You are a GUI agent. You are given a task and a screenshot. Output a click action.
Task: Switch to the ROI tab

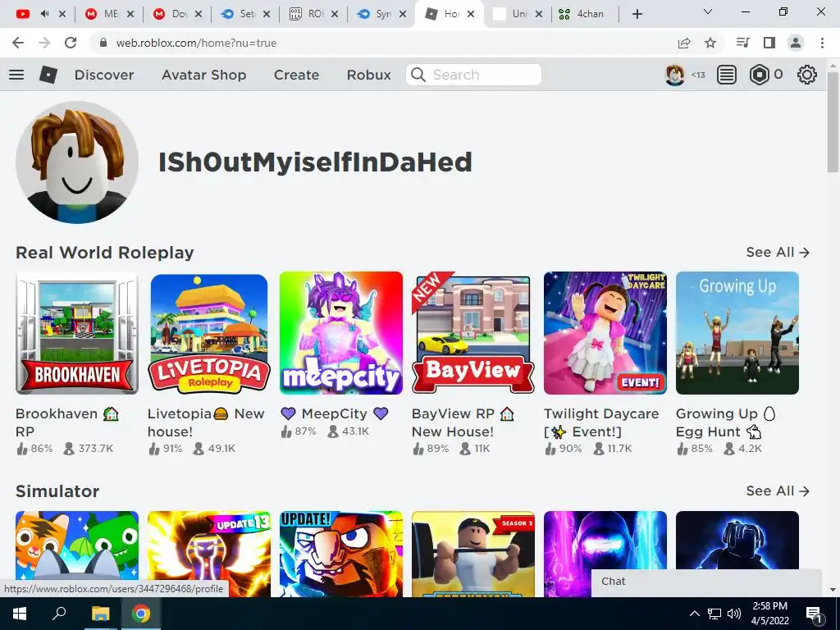click(313, 14)
